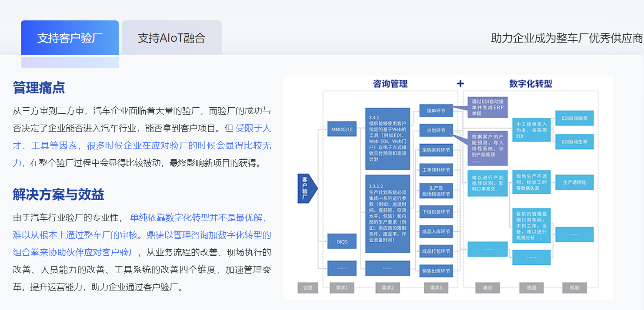The height and width of the screenshot is (310, 644).
Task: Click the 通过EDI自动接单并生成ERP单据 callout
Action: (x=487, y=107)
